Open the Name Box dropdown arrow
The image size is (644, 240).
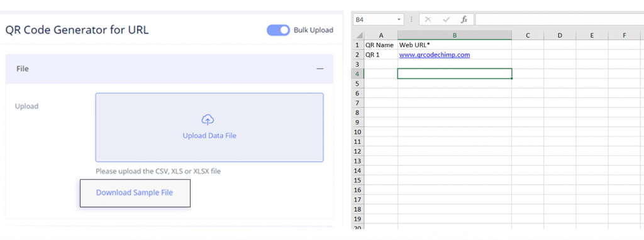(x=399, y=19)
